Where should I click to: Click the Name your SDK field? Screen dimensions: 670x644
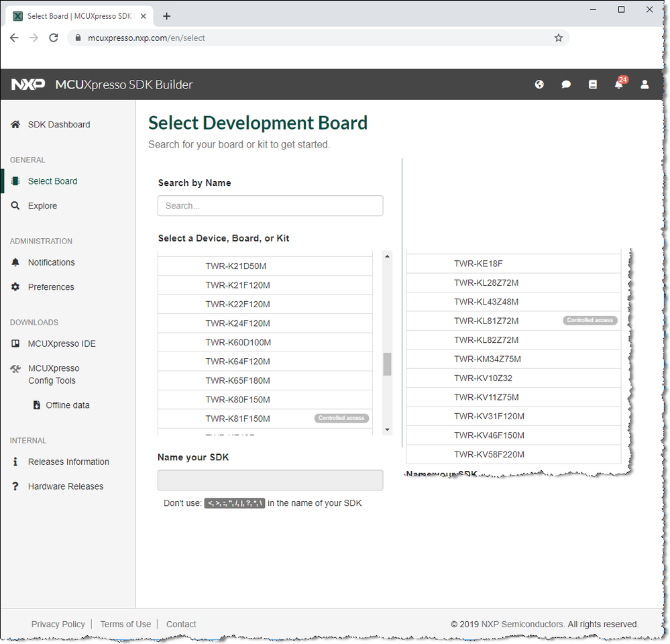(x=270, y=480)
